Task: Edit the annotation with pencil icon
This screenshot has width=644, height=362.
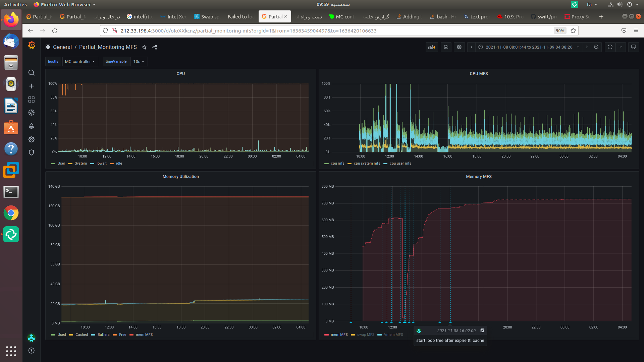Action: [482, 330]
